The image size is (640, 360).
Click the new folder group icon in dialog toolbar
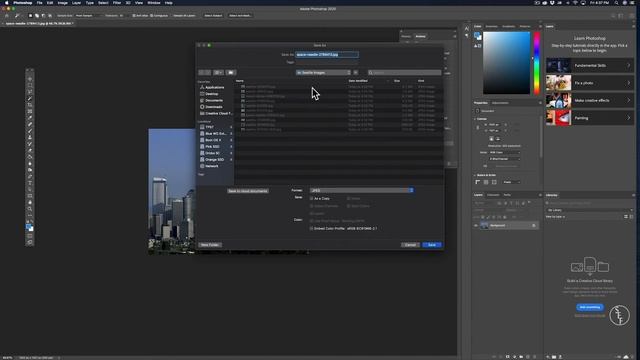(231, 73)
